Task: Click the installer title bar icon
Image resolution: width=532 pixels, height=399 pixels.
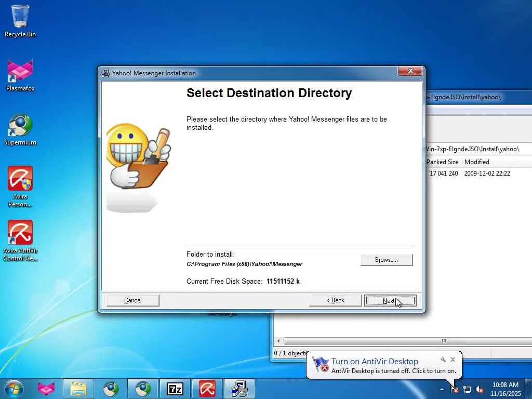Action: [x=105, y=73]
